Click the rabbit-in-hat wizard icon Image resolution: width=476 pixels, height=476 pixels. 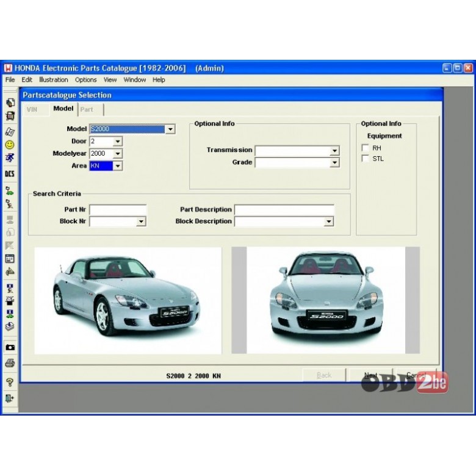(10, 301)
